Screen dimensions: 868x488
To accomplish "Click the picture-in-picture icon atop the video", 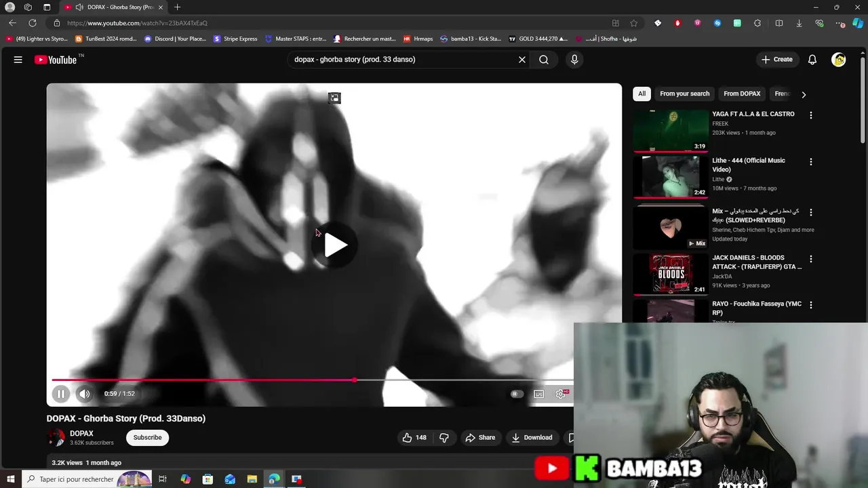I will pyautogui.click(x=334, y=98).
